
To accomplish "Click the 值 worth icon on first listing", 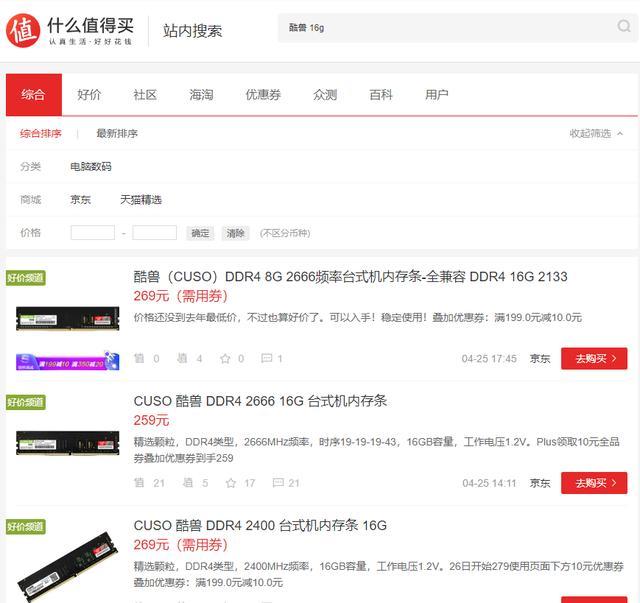I will 139,358.
